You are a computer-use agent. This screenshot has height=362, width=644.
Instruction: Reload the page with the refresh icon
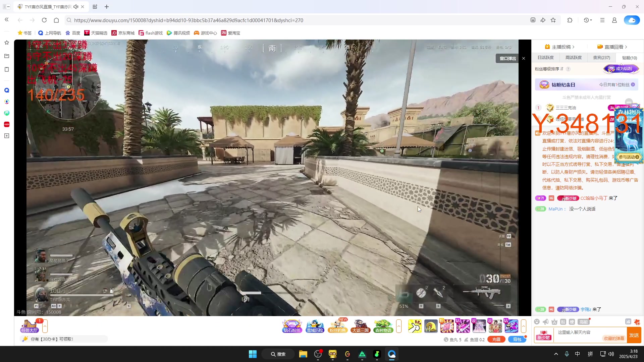(44, 20)
